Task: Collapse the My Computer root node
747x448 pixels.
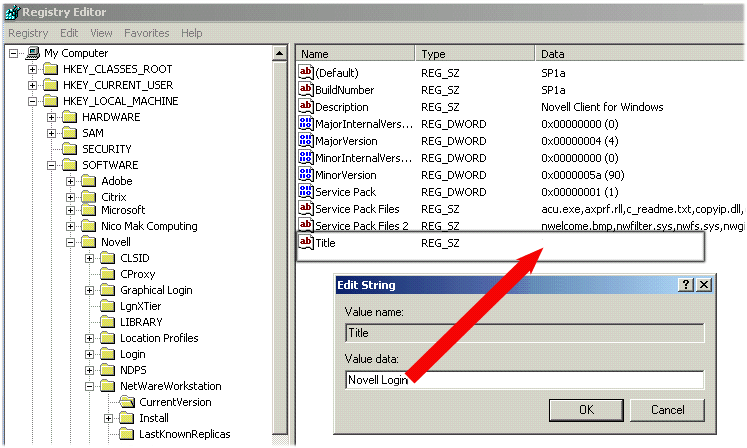Action: pos(13,53)
